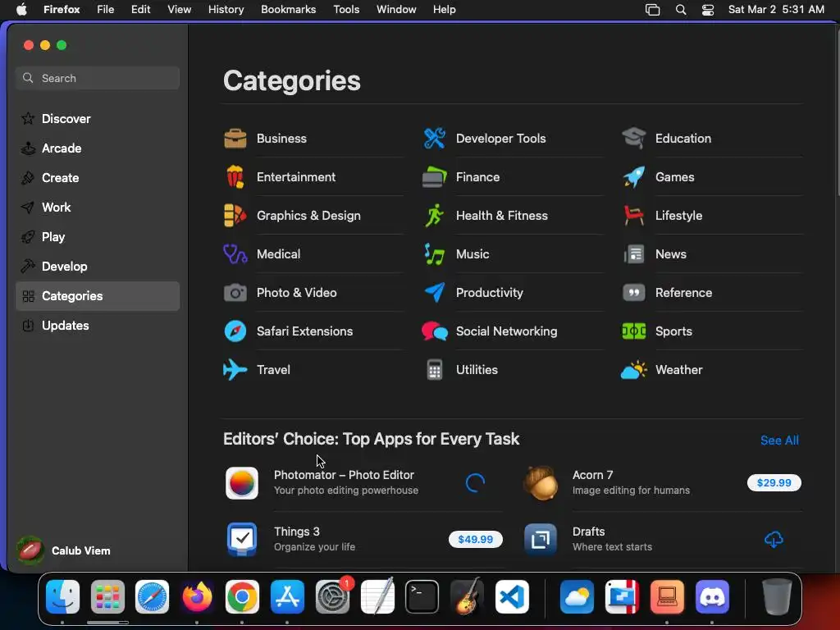The height and width of the screenshot is (630, 840).
Task: Open the Productivity paper plane icon
Action: (x=435, y=293)
